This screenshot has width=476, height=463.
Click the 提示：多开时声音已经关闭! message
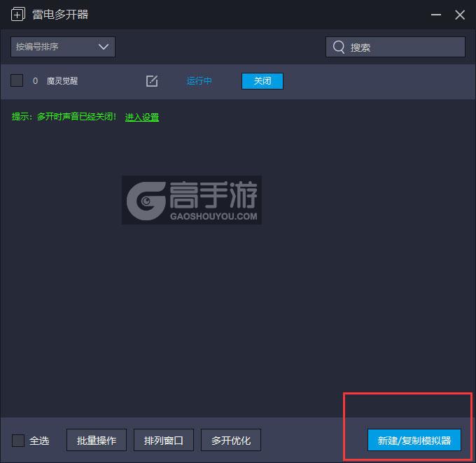(64, 117)
